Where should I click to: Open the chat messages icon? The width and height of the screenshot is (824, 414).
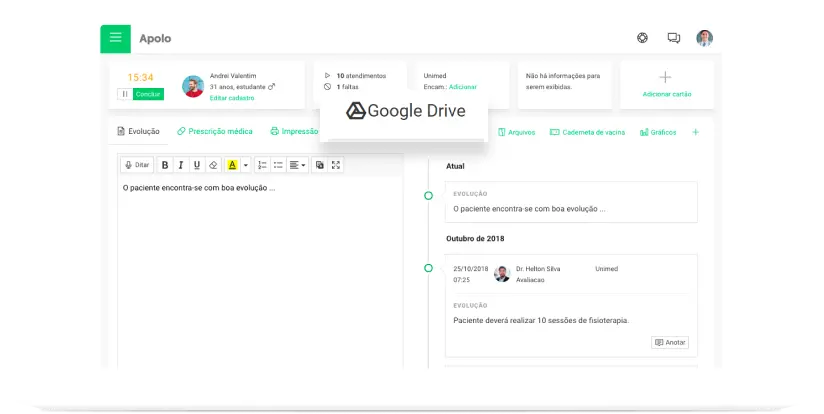pyautogui.click(x=674, y=38)
